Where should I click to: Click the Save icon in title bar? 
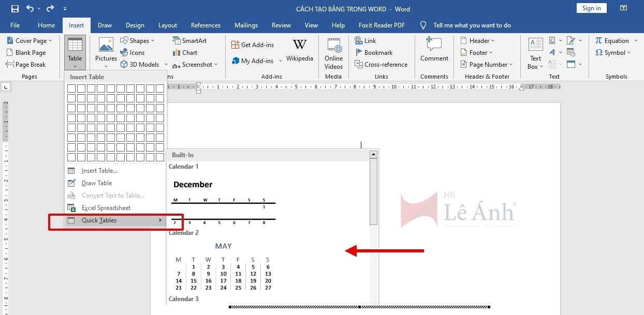click(14, 9)
